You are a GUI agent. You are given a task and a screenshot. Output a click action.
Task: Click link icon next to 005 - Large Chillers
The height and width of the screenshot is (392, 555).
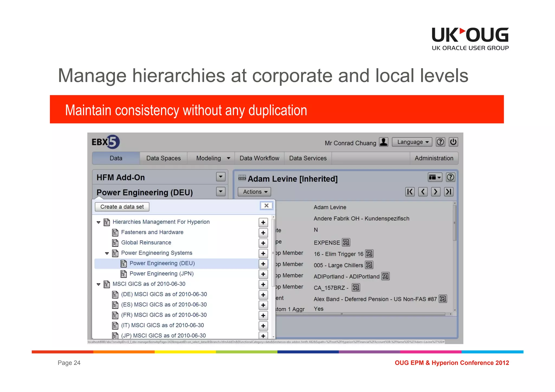tap(369, 265)
